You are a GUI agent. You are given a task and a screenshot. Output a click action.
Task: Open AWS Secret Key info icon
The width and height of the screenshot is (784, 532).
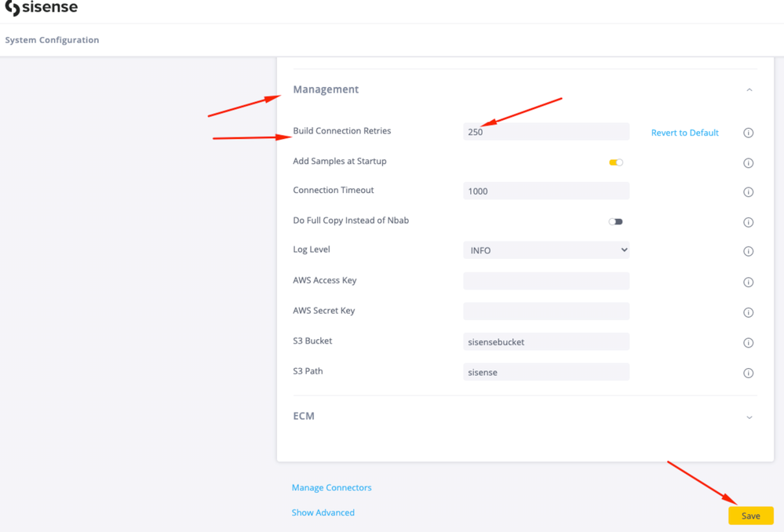pos(748,312)
